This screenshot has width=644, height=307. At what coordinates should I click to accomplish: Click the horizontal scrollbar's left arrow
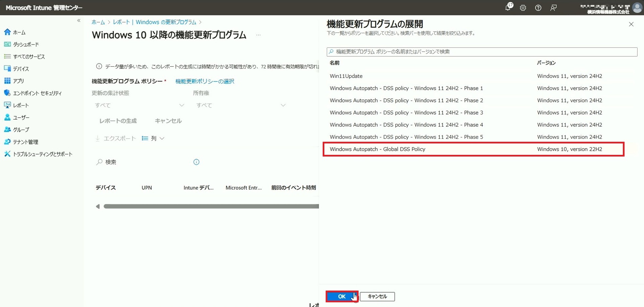coord(98,206)
